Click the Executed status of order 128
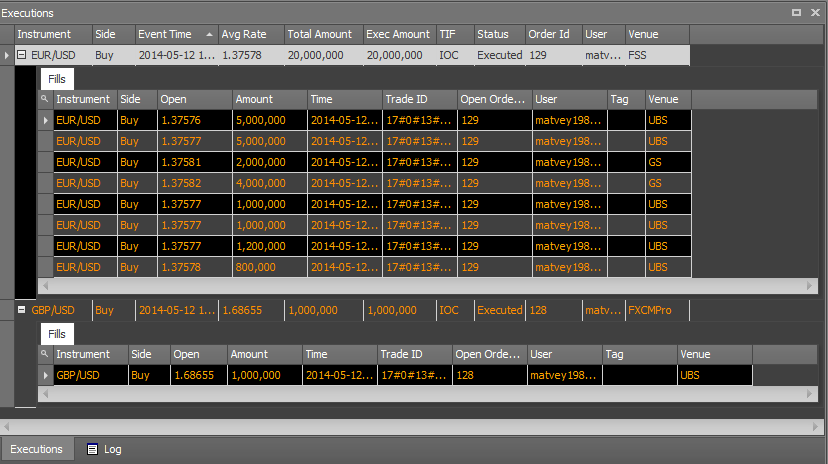Screen dimensions: 828x464 [x=500, y=310]
